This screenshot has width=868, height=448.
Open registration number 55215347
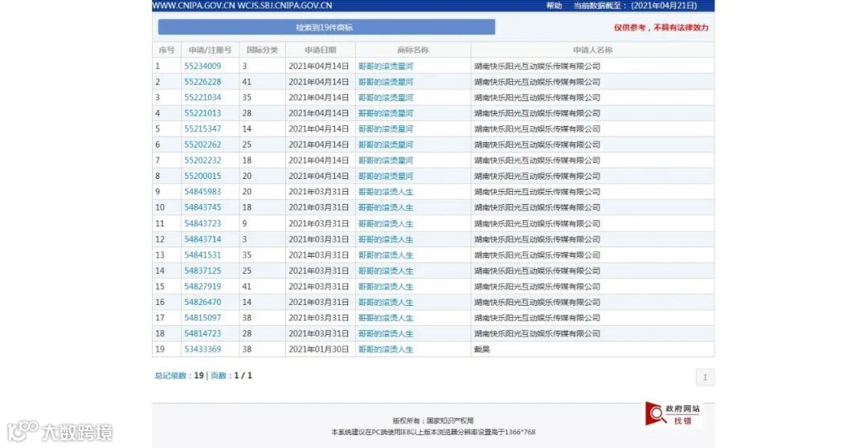pos(203,129)
